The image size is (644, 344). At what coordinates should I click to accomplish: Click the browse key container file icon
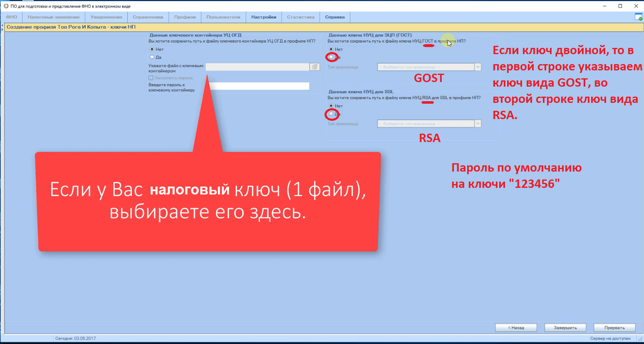(315, 67)
